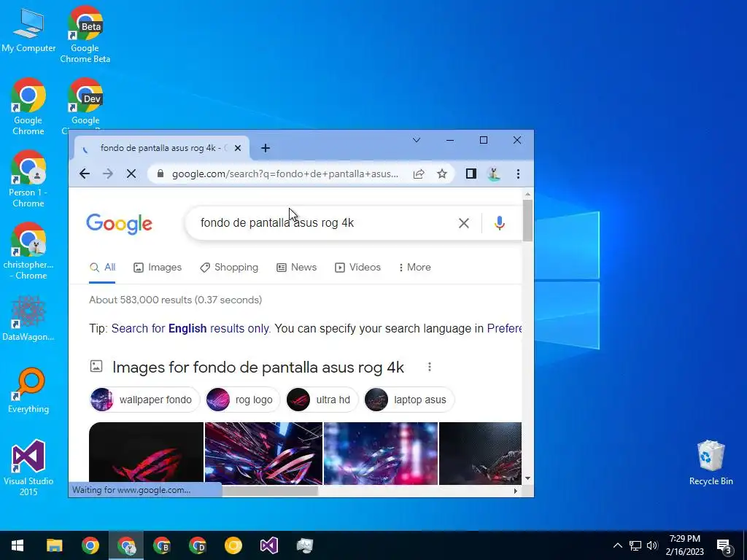Open Visual Studio 2015 desktop shortcut
The image size is (747, 560).
28,467
